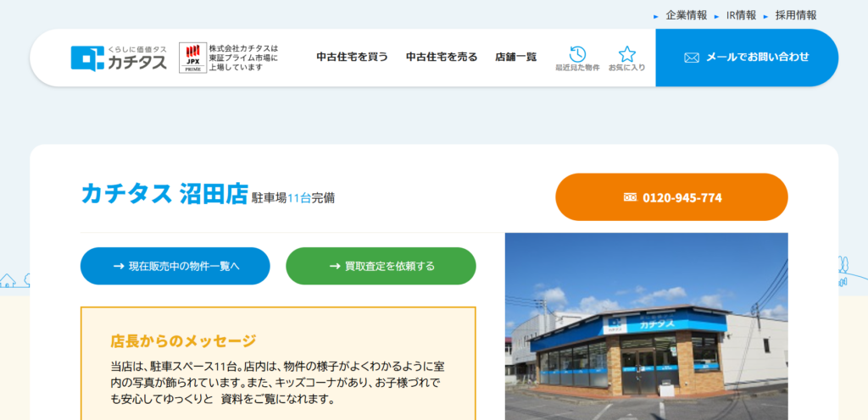This screenshot has height=420, width=868.
Task: Click 現在販売中の物件一覧へ button
Action: [175, 266]
